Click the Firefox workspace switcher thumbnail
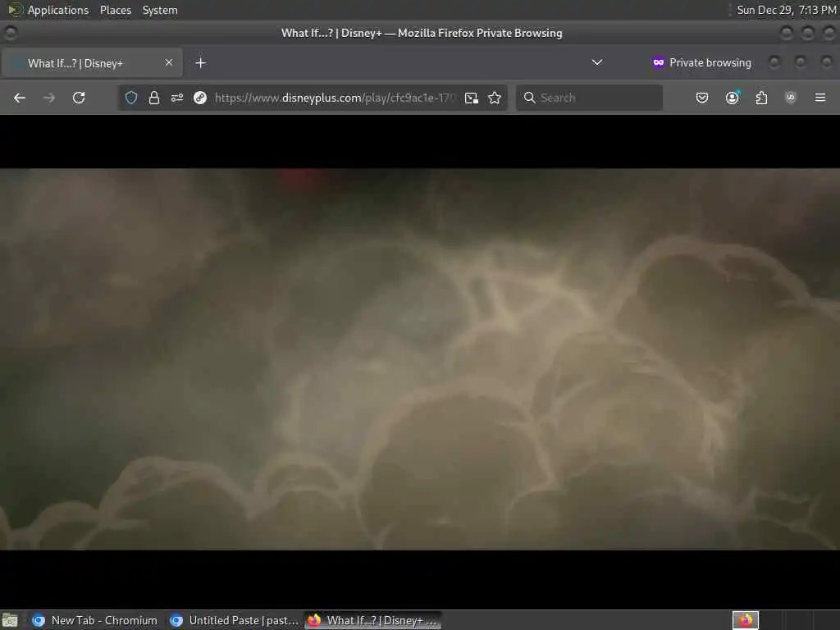The width and height of the screenshot is (840, 630). 746,620
